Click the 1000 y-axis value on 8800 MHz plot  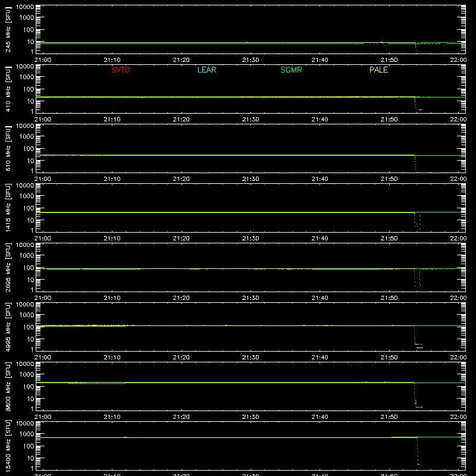pos(27,374)
